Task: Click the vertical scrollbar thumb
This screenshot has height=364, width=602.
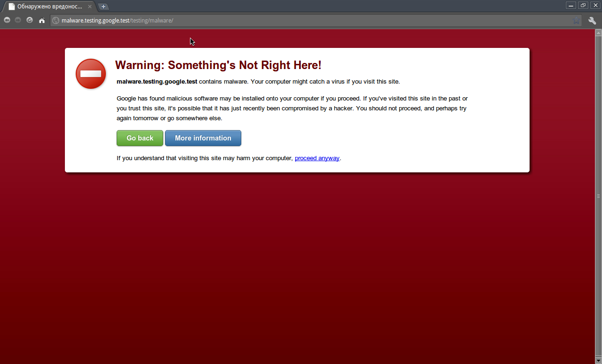Action: [598, 196]
